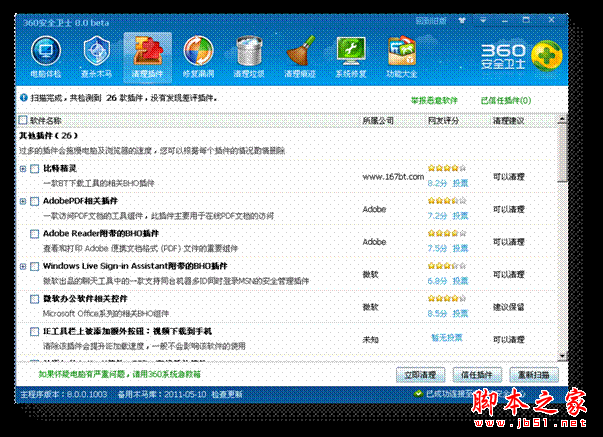Open the 系统修复 system repair module
603x437 pixels.
(x=351, y=57)
